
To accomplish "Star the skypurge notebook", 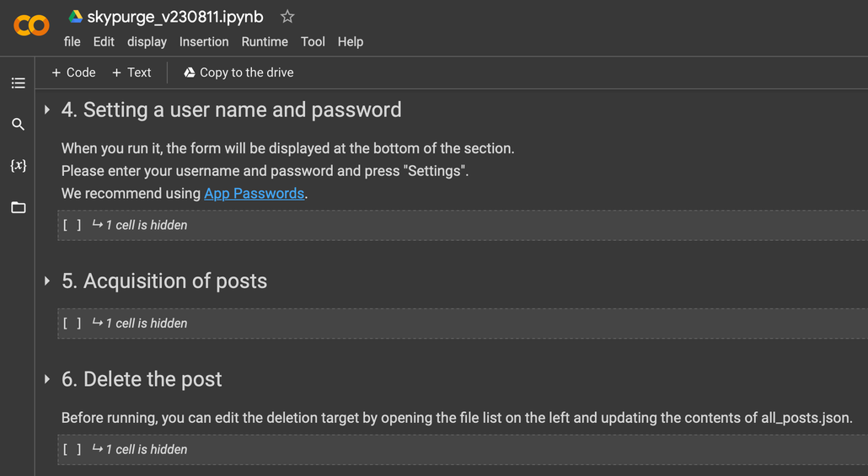I will 287,17.
